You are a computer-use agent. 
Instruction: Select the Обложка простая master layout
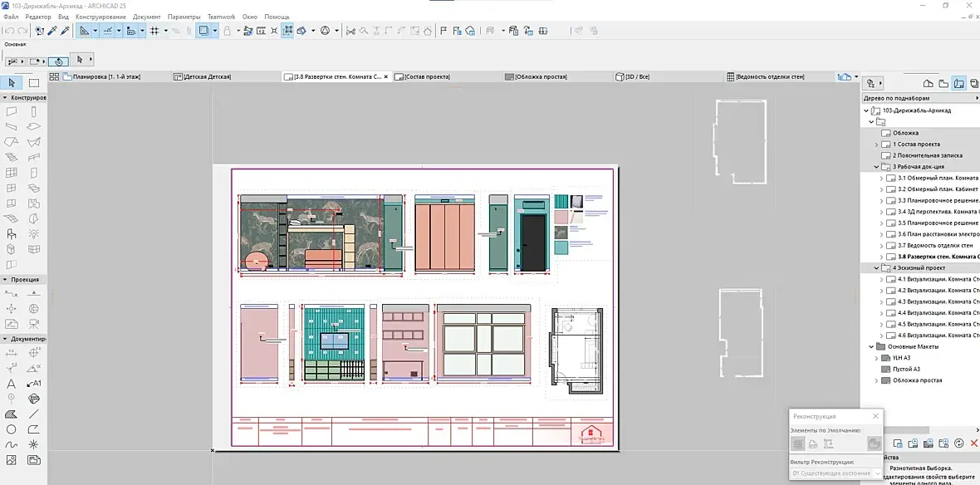point(917,380)
